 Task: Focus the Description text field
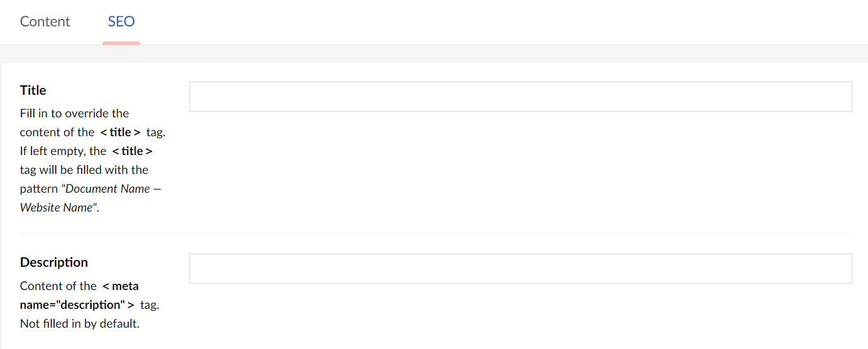520,269
